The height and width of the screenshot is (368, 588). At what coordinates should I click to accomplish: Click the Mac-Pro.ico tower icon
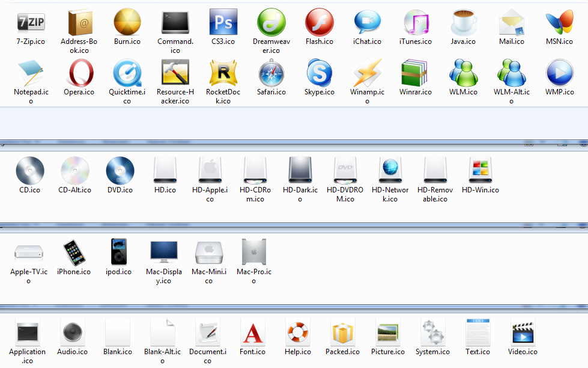coord(254,253)
